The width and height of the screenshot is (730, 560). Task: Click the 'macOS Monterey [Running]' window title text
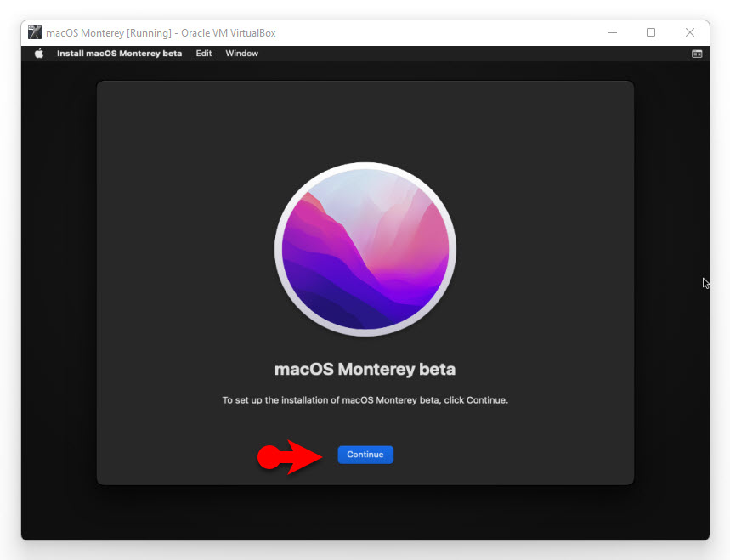(x=161, y=33)
